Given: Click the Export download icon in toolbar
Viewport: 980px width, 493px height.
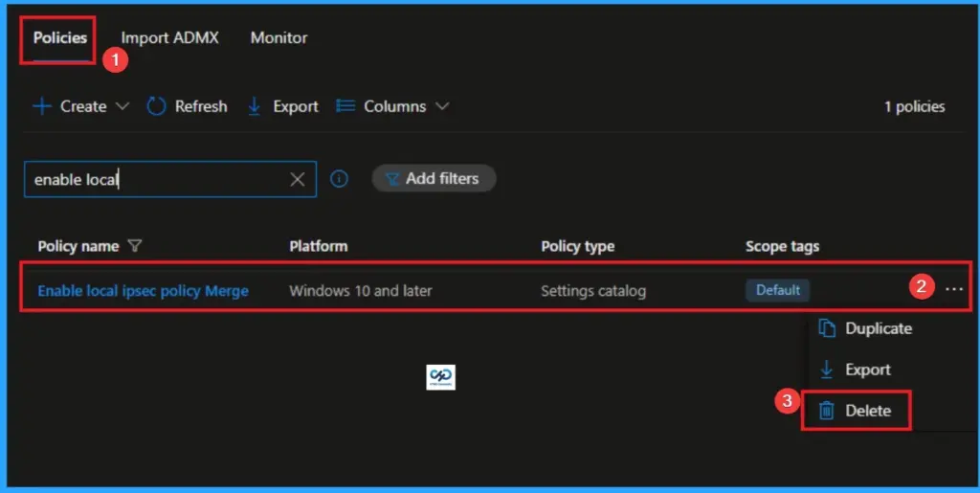Looking at the screenshot, I should point(255,106).
